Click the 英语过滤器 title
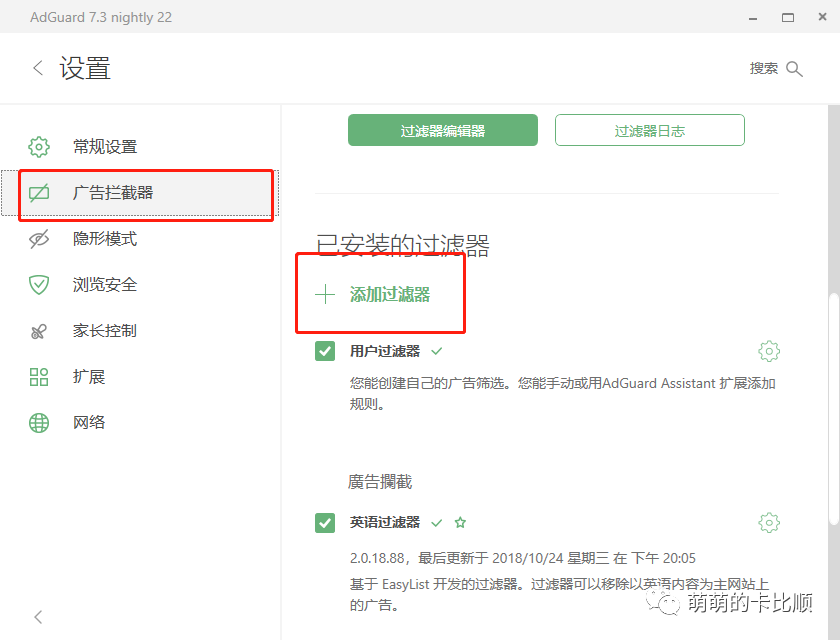Image resolution: width=840 pixels, height=640 pixels. pyautogui.click(x=385, y=523)
